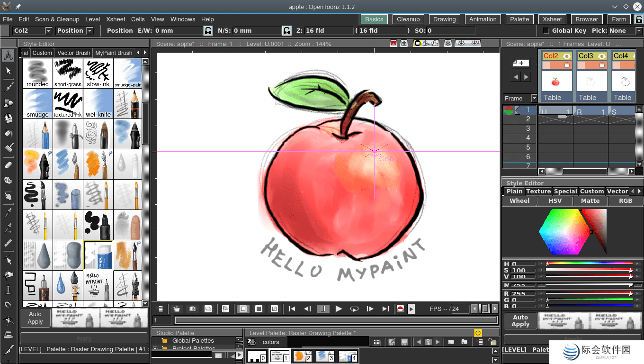This screenshot has height=364, width=644.
Task: Open the Col2 column dropdown
Action: [49, 30]
